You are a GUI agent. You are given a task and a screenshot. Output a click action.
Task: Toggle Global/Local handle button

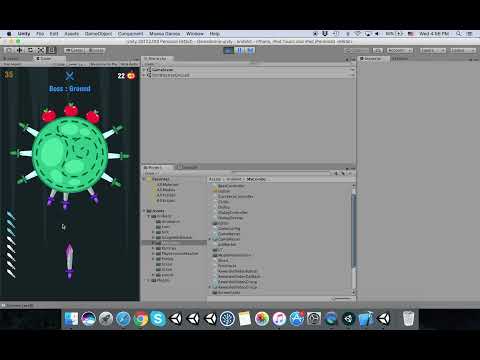(x=95, y=50)
